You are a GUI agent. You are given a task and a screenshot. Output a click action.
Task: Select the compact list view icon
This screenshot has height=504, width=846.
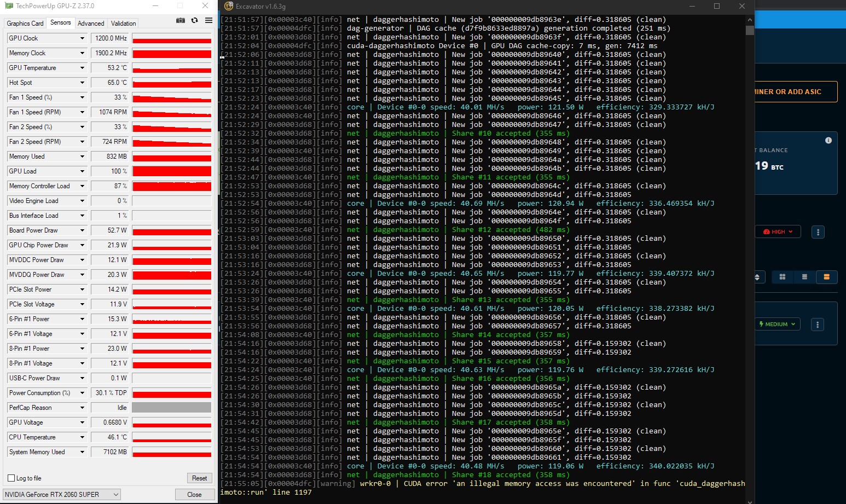tap(804, 277)
